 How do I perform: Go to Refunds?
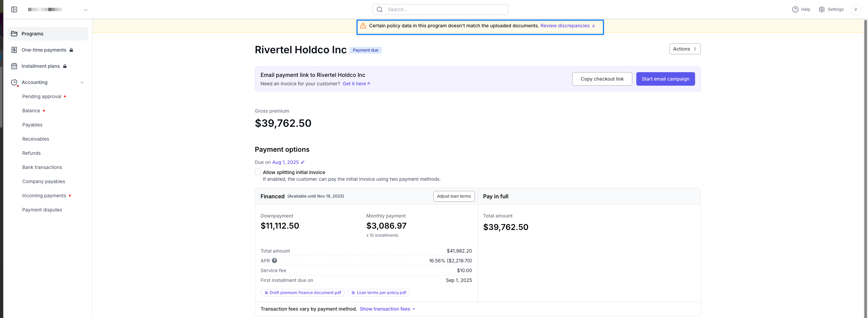coord(31,153)
